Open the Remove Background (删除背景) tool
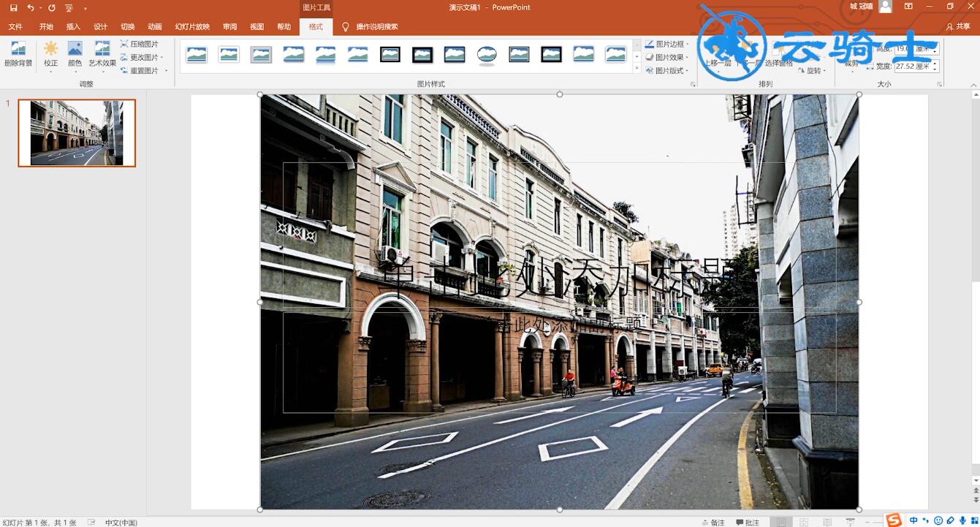The image size is (980, 527). coord(18,55)
